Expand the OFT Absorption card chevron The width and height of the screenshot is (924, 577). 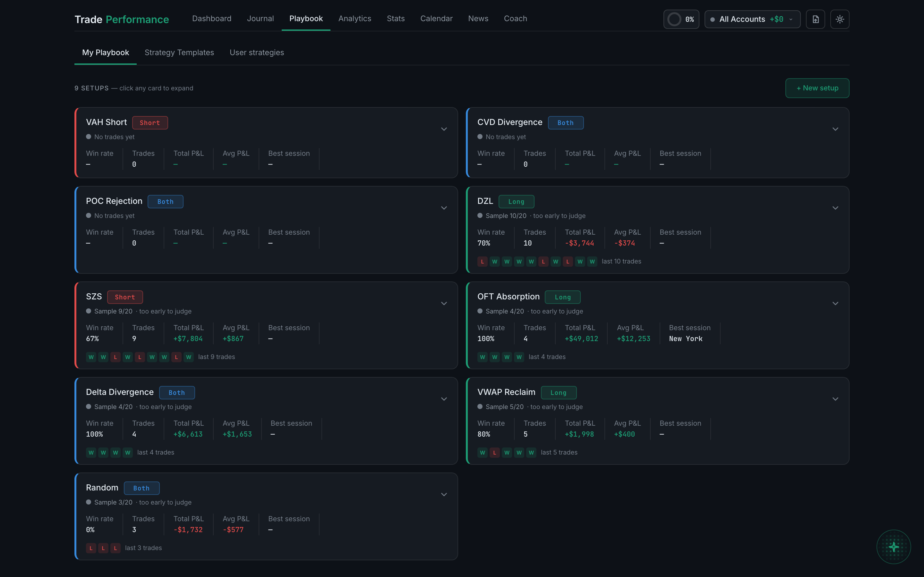point(835,303)
